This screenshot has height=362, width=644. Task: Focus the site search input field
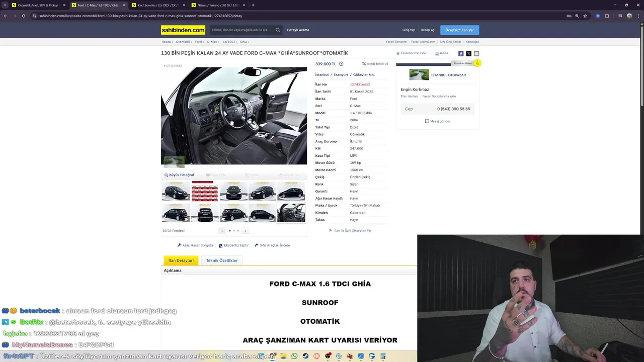(243, 30)
